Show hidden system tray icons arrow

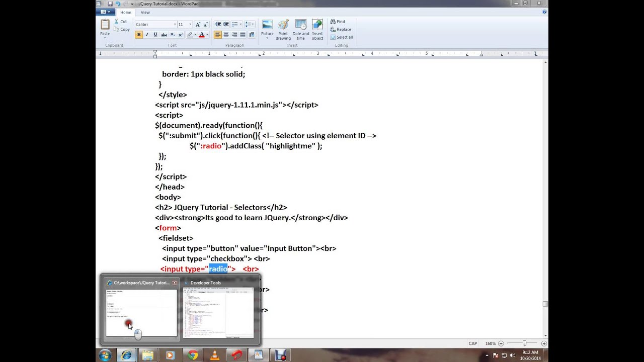coord(487,355)
